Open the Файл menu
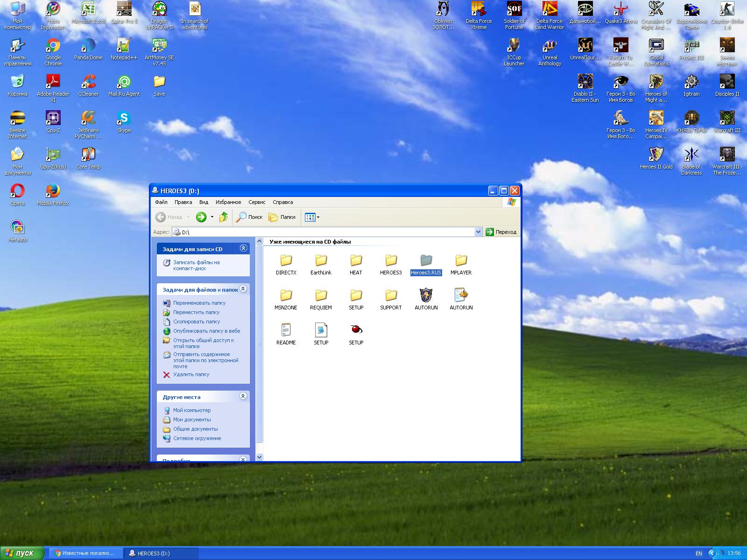Viewport: 747px width, 560px height. click(x=161, y=202)
